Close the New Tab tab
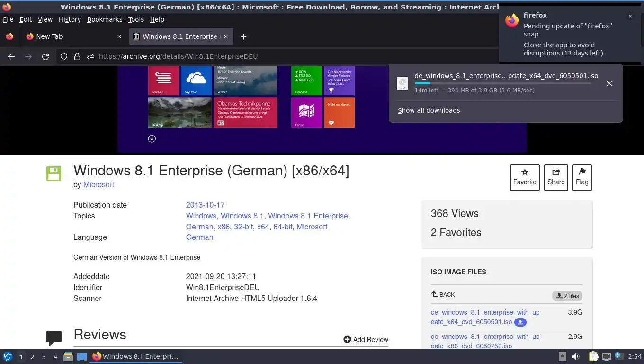Viewport: 644px width, 364px height. [119, 36]
